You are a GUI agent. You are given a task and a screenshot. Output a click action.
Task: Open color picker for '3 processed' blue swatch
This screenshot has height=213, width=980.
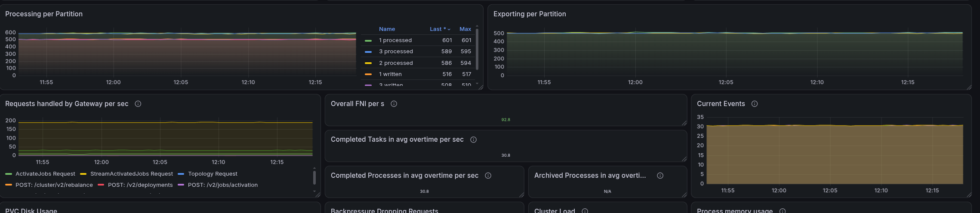pos(368,52)
